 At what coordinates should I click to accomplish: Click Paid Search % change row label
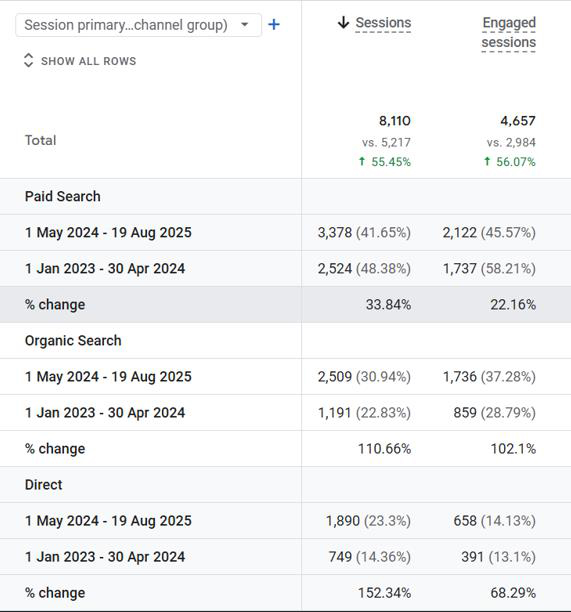point(55,304)
